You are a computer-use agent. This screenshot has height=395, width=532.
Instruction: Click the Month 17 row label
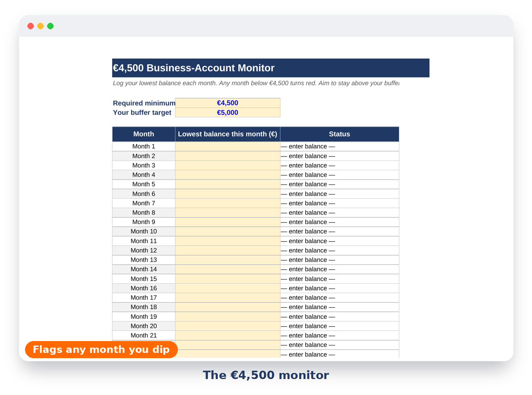144,298
